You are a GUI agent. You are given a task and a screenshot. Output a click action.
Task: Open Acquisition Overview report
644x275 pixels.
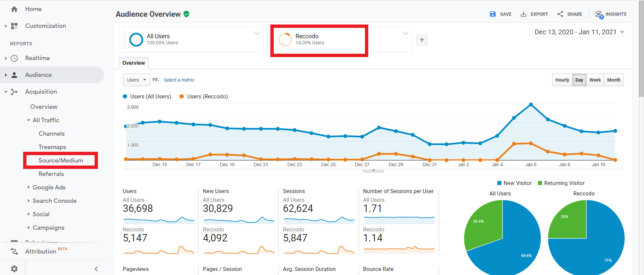pos(44,107)
